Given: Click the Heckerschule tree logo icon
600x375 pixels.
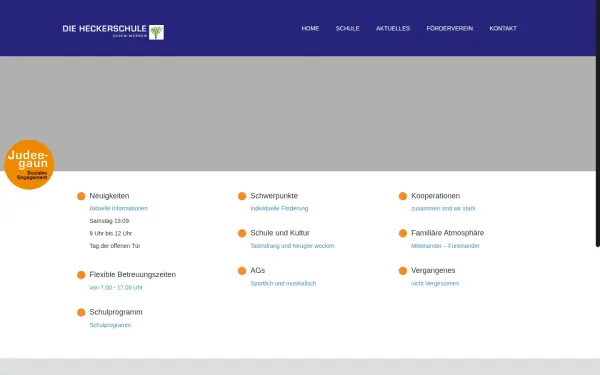Looking at the screenshot, I should tap(156, 32).
